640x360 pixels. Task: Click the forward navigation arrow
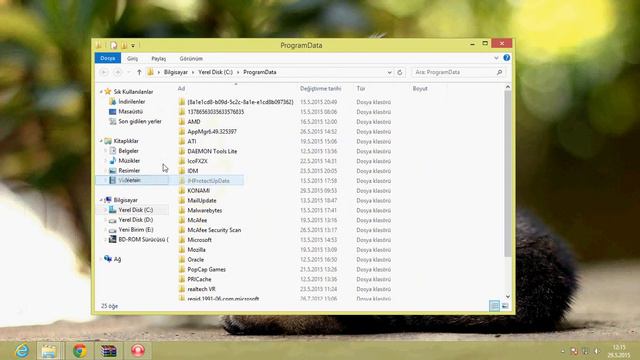(118, 72)
